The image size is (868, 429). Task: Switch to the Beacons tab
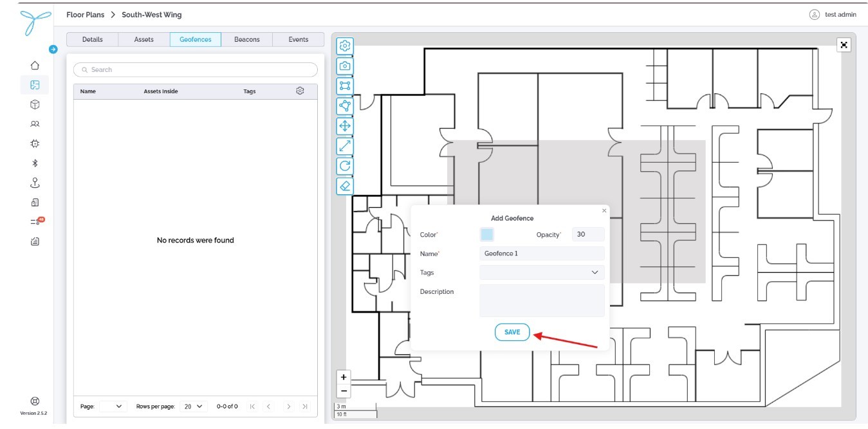tap(247, 39)
